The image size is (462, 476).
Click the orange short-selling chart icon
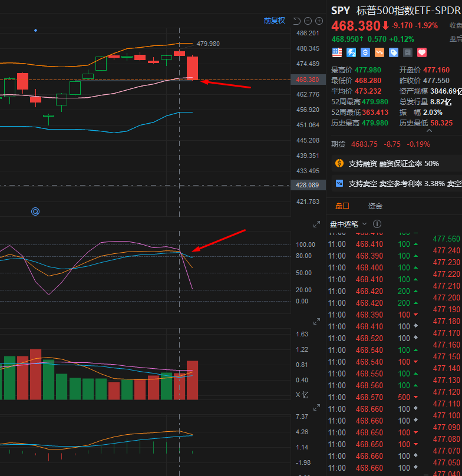379,52
